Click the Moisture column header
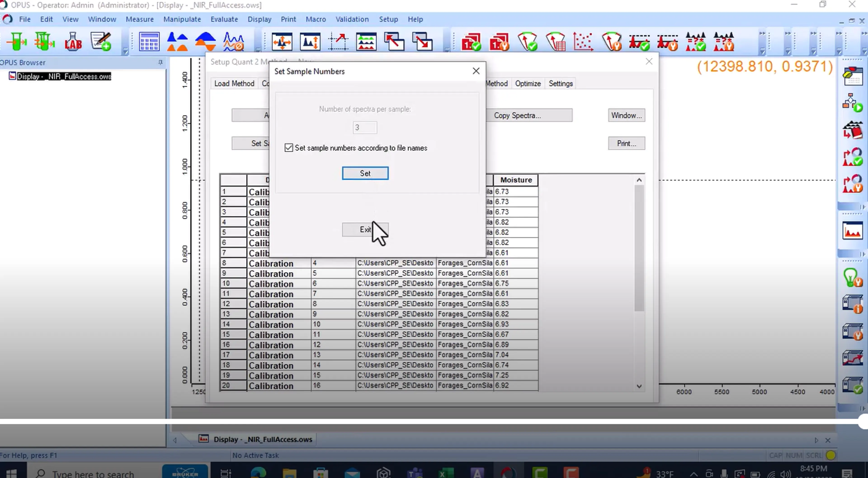Viewport: 868px width, 478px height. pos(516,180)
